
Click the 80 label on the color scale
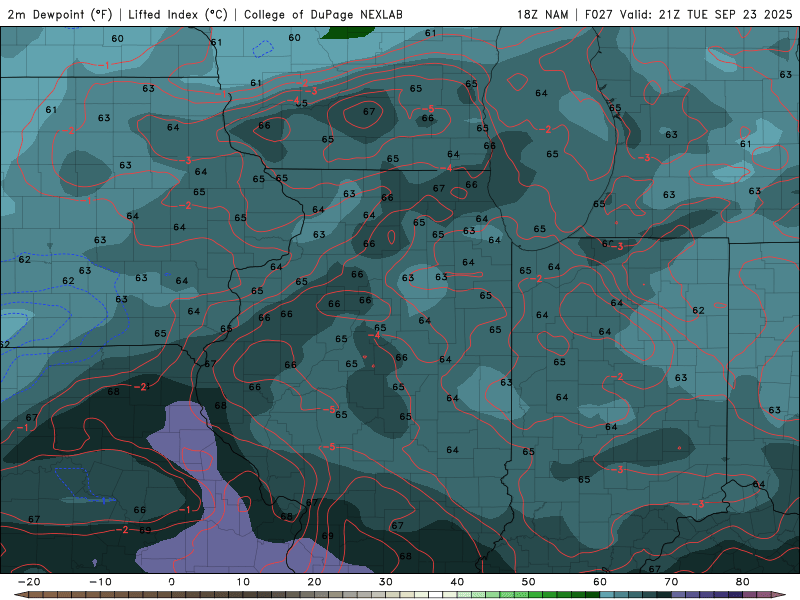pos(743,582)
